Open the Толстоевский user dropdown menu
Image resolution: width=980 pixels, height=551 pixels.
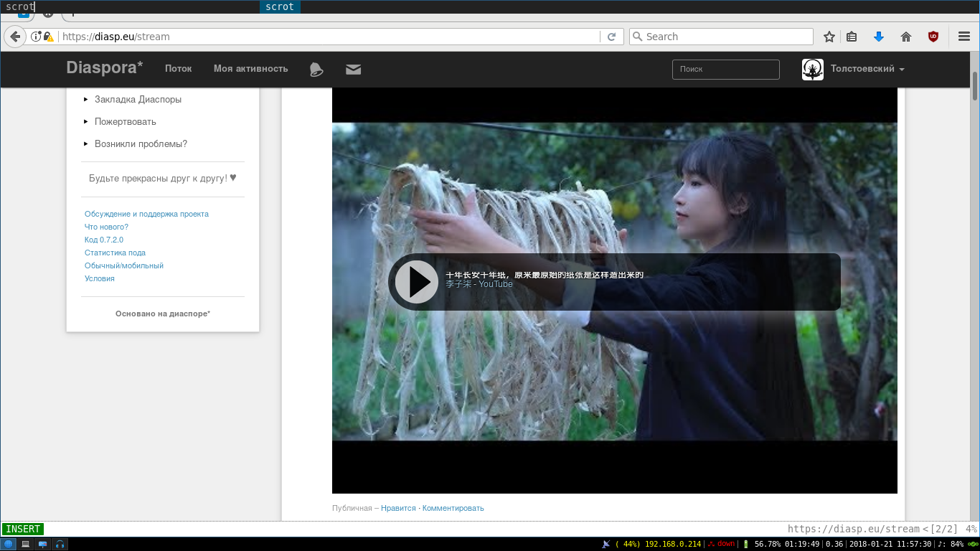pos(867,69)
